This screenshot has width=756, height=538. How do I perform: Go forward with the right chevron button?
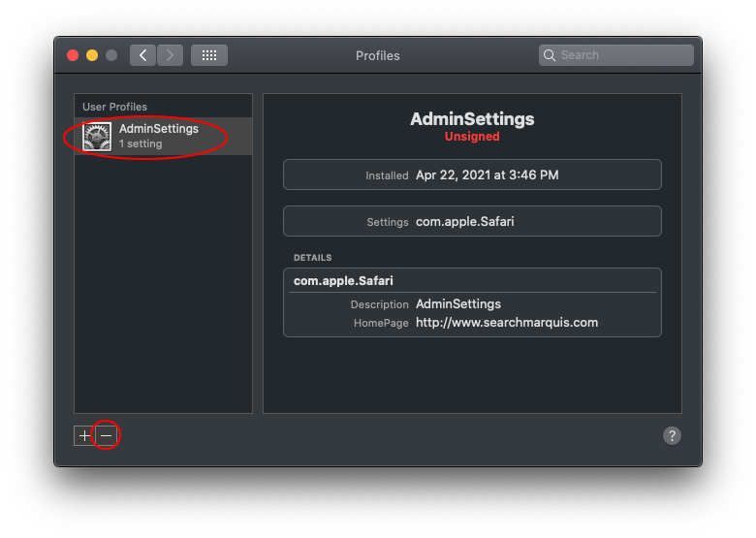(170, 55)
